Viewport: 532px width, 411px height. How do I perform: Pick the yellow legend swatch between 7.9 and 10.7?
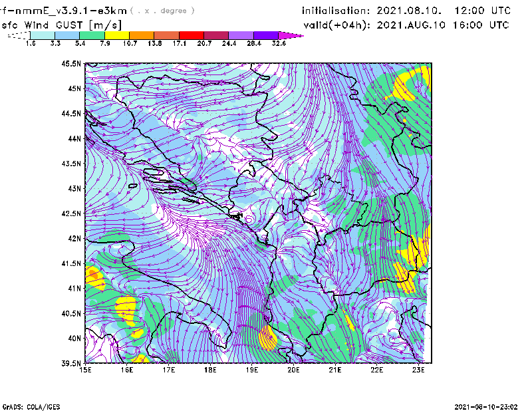[117, 35]
